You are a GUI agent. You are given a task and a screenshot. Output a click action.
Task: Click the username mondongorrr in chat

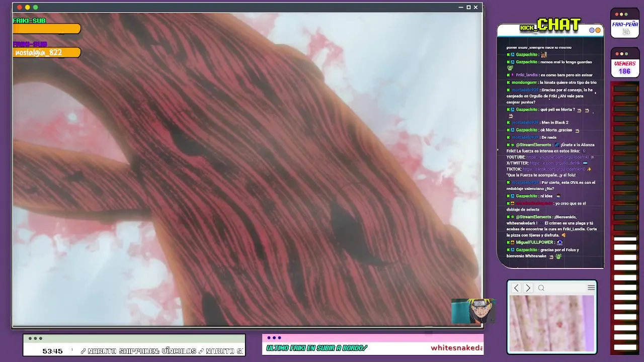524,82
